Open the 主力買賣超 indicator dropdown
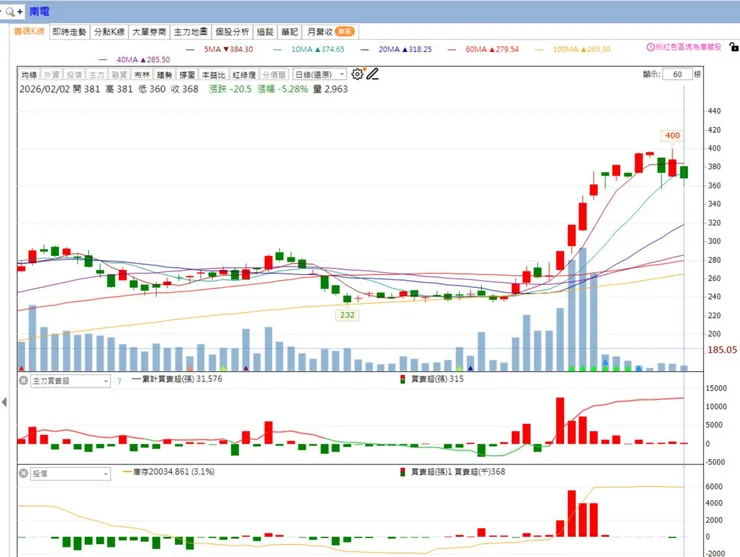The height and width of the screenshot is (557, 740). [70, 381]
